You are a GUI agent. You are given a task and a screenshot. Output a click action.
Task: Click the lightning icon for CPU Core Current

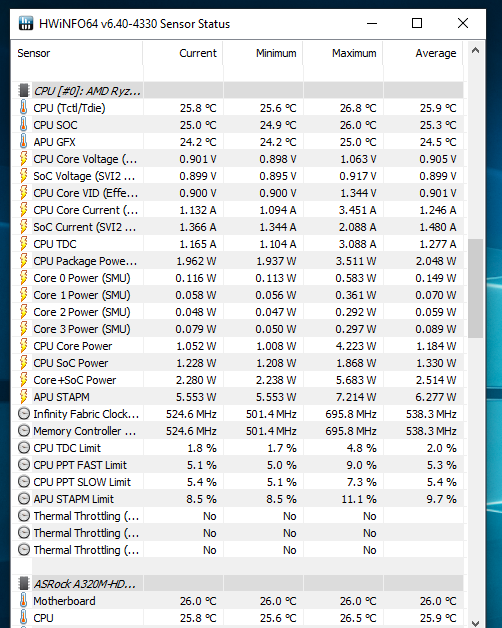24,210
